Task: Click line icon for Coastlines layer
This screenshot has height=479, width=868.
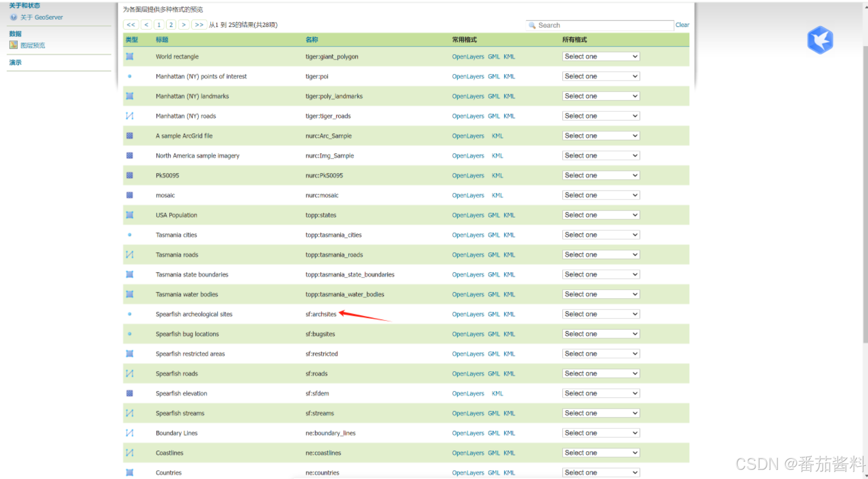Action: pos(130,453)
